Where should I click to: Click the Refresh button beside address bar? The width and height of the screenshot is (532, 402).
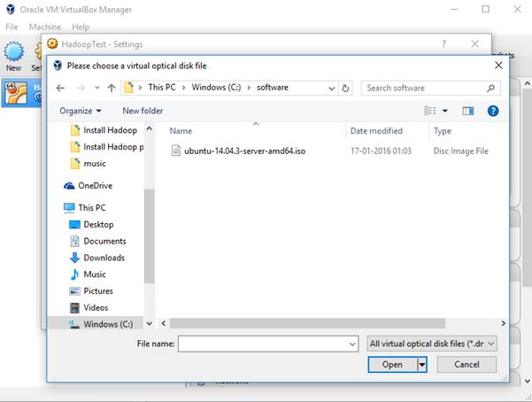click(345, 89)
